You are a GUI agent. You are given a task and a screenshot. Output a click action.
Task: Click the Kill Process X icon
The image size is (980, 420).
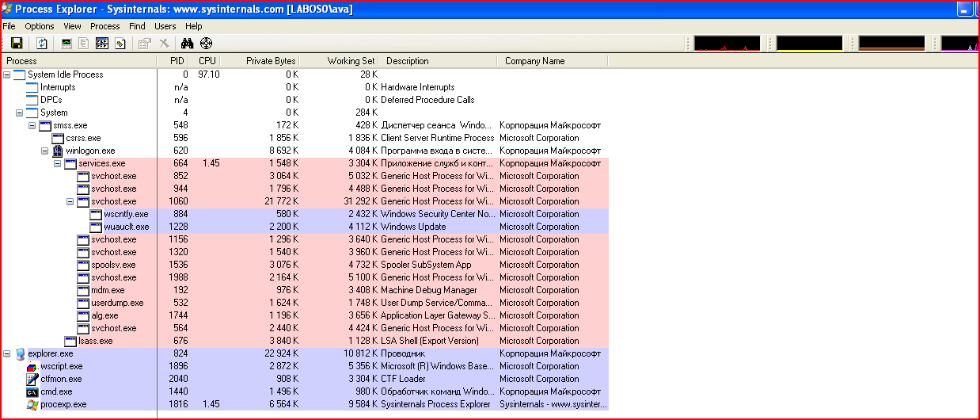(x=163, y=44)
